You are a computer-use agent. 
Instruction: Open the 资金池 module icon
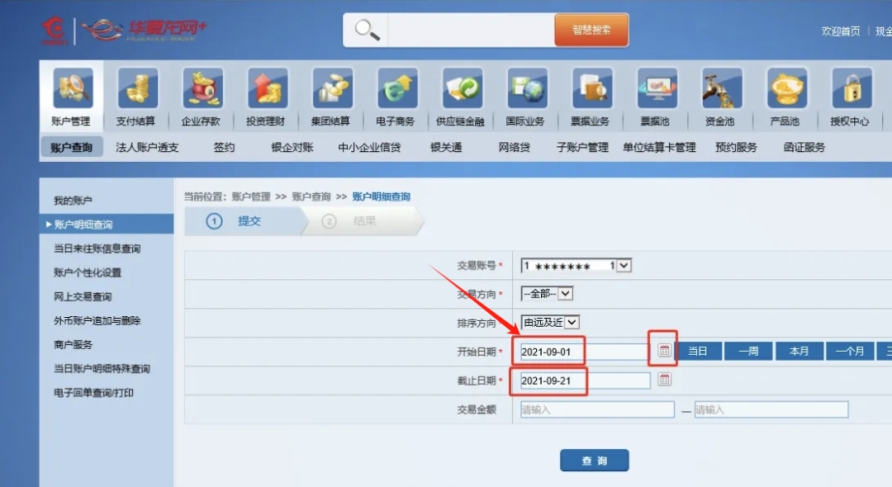tap(721, 88)
